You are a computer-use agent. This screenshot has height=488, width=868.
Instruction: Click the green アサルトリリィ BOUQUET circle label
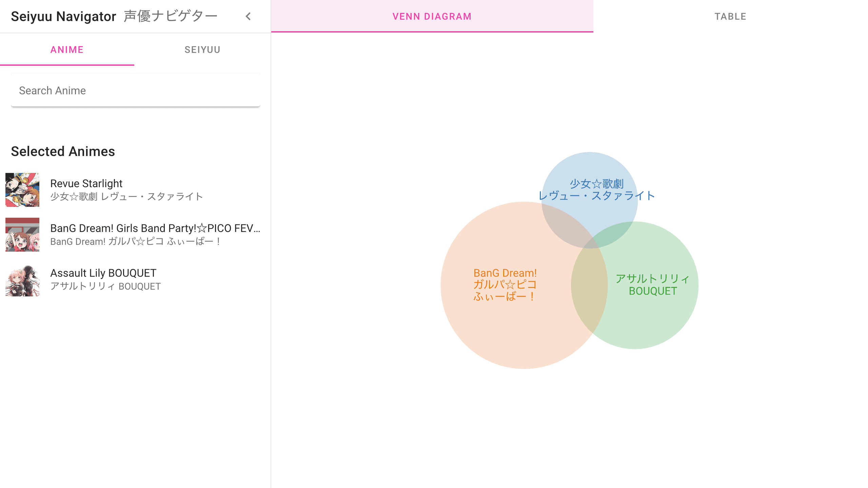coord(653,285)
